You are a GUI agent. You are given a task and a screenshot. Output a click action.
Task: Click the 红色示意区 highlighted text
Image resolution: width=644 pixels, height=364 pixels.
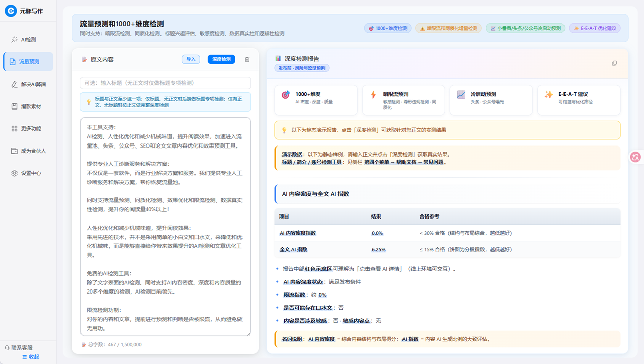(x=318, y=269)
